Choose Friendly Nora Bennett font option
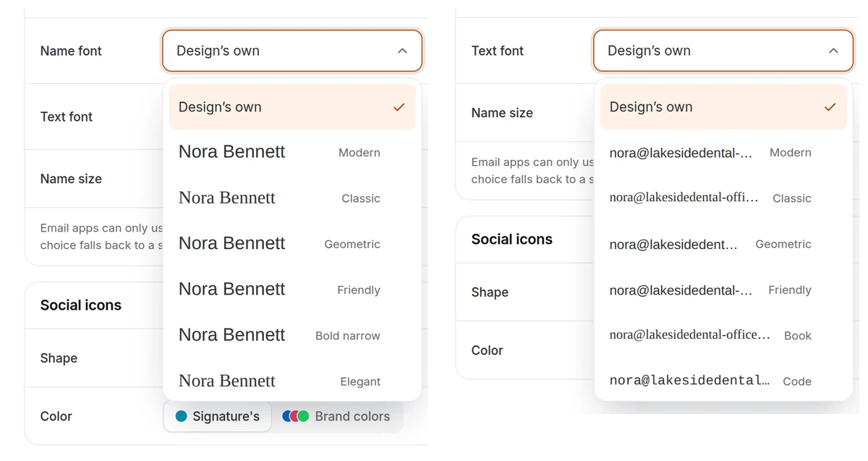 coord(292,289)
